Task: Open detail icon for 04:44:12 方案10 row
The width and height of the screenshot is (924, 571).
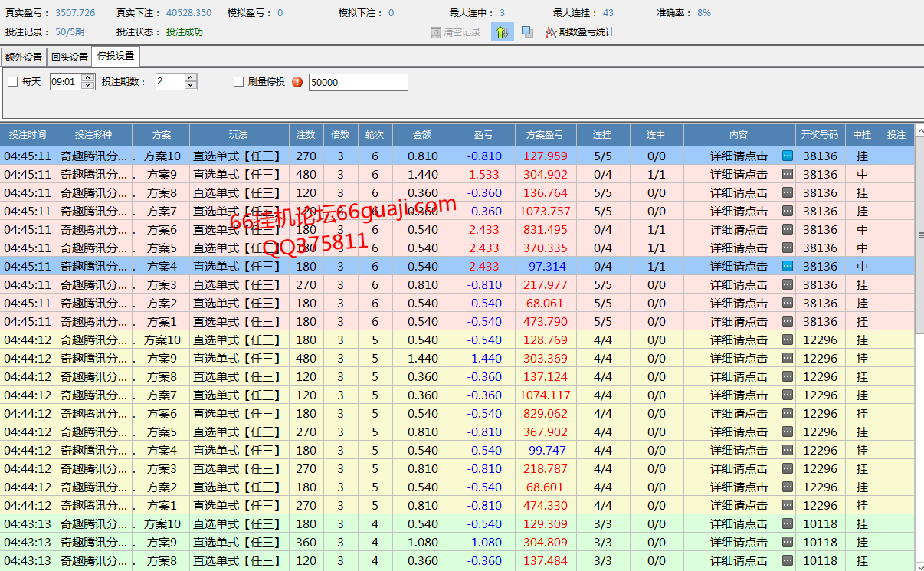Action: (x=788, y=340)
